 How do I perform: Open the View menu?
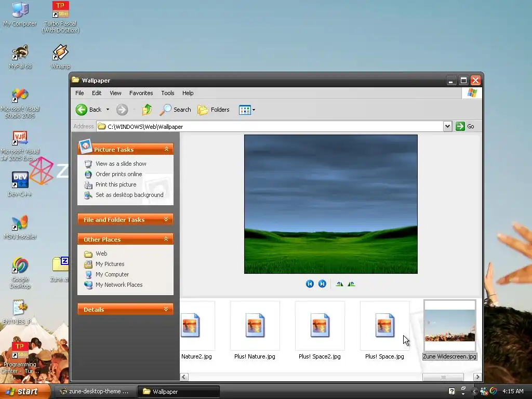(x=115, y=93)
